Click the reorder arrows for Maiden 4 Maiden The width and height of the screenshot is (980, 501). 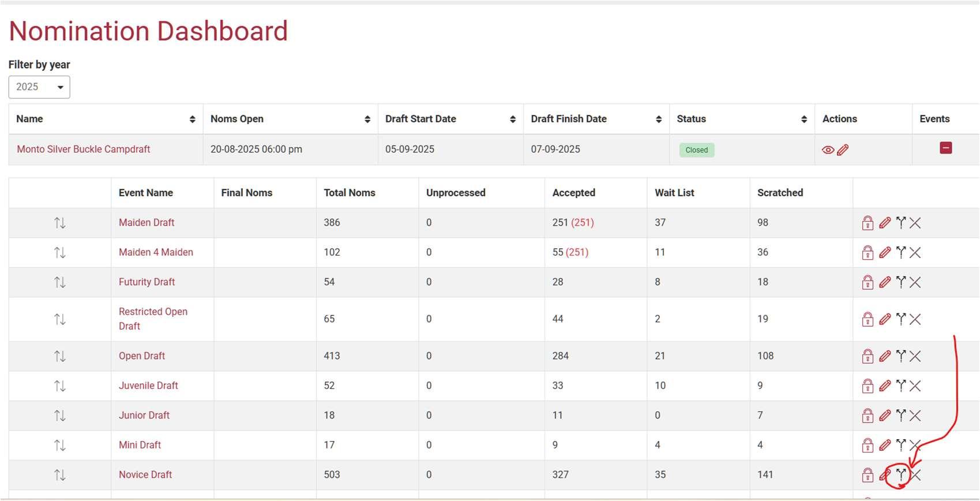[x=60, y=253]
